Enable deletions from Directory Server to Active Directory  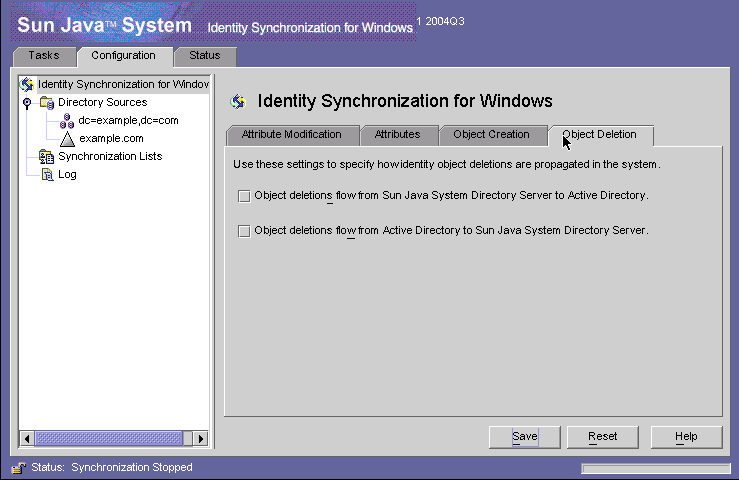pyautogui.click(x=244, y=196)
